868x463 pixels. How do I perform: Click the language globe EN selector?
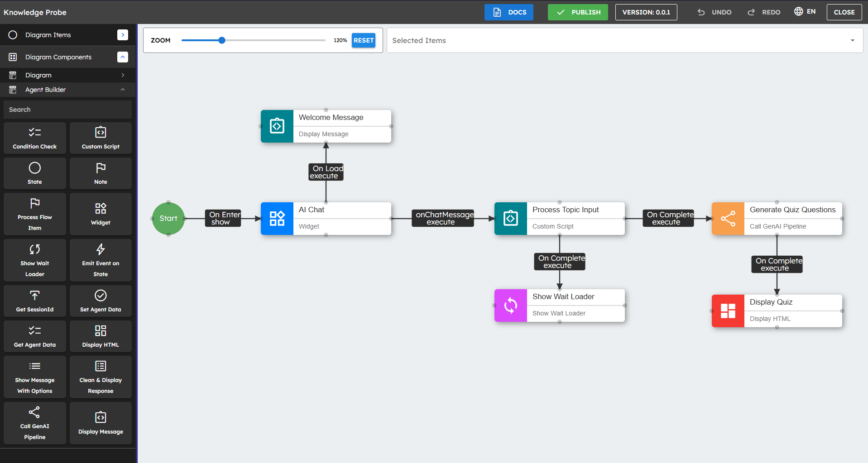[x=805, y=12]
